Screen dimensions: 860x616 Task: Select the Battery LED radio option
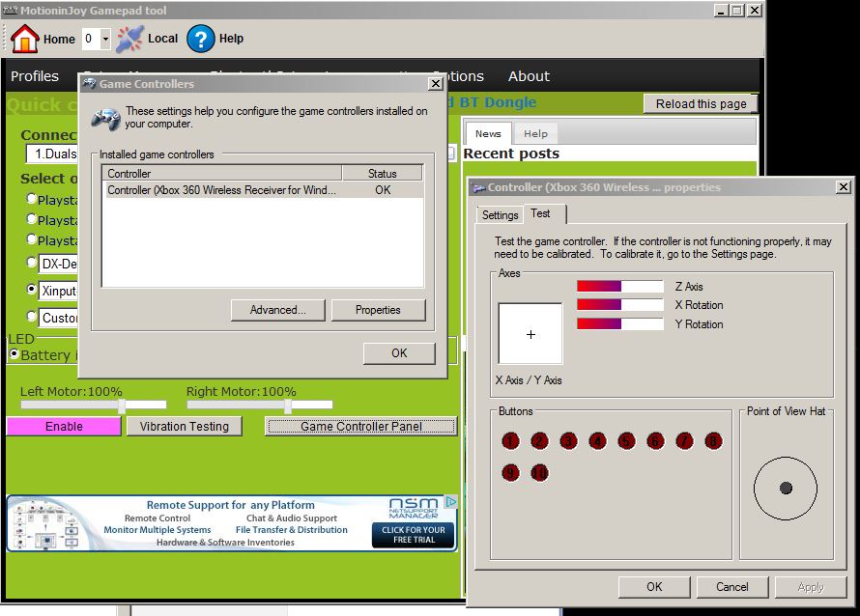(x=14, y=354)
